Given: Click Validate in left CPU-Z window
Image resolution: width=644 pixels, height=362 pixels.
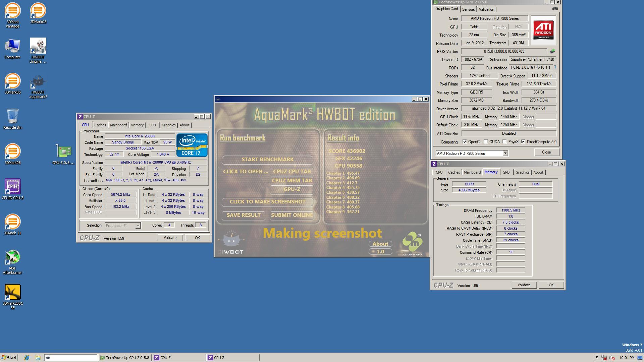Looking at the screenshot, I should coord(170,238).
